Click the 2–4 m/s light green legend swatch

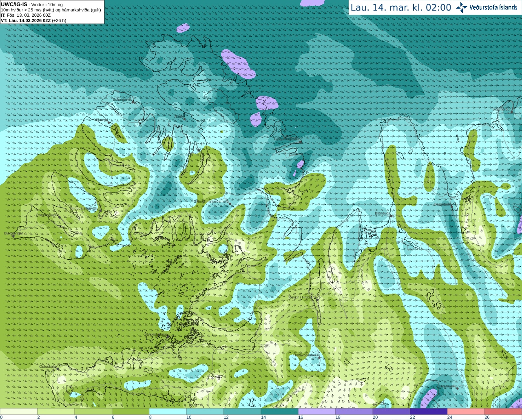(56, 411)
